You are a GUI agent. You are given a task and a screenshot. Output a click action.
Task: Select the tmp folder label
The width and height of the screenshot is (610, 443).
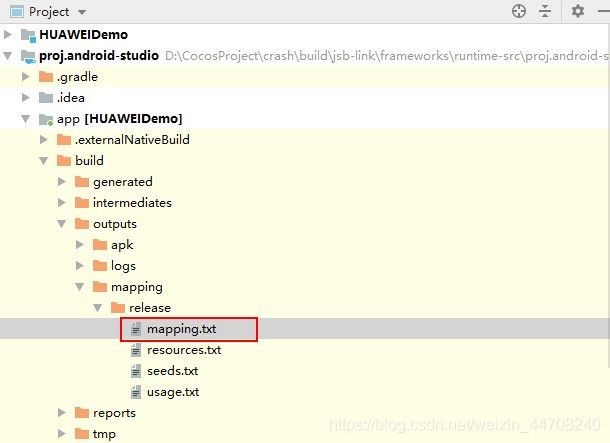pos(104,434)
